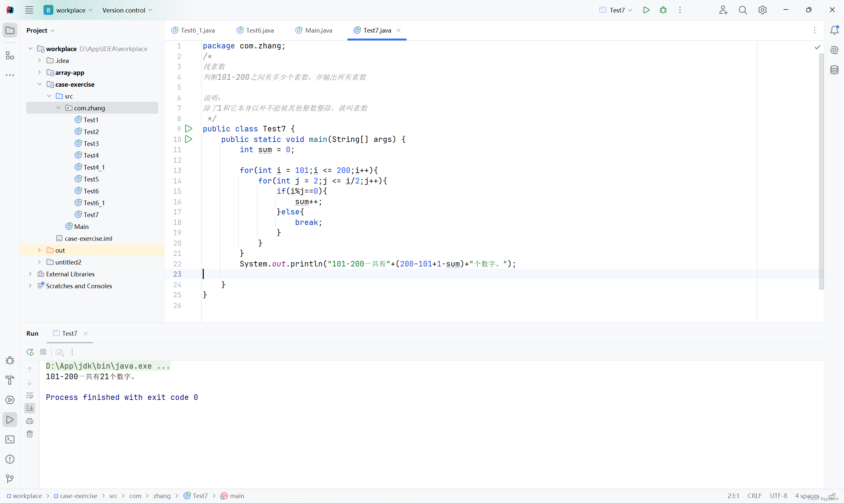Open IDE settings gear
Screen dimensions: 844x504
coord(763,10)
